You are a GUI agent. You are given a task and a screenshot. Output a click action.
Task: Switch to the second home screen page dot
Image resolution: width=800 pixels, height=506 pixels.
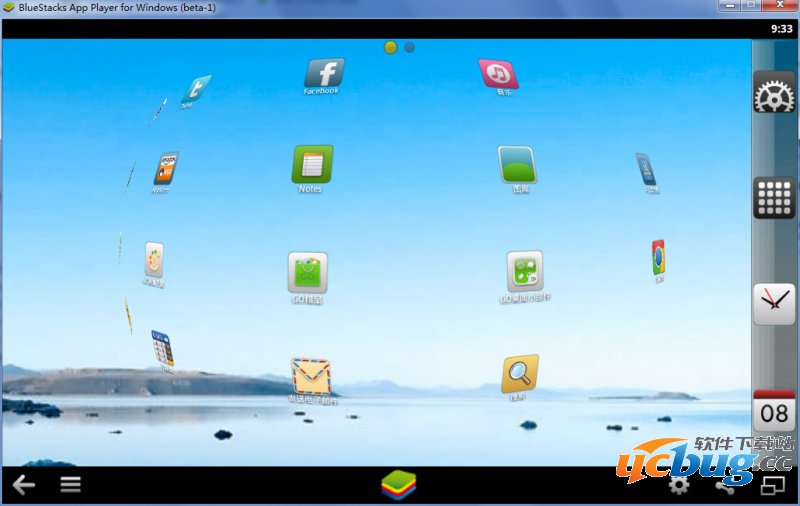(410, 47)
